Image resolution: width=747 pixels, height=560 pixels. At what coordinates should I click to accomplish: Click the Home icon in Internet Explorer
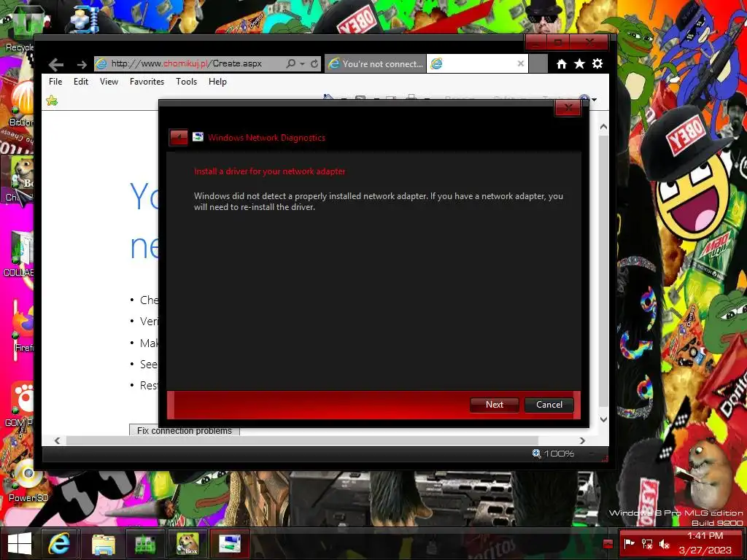[x=562, y=64]
